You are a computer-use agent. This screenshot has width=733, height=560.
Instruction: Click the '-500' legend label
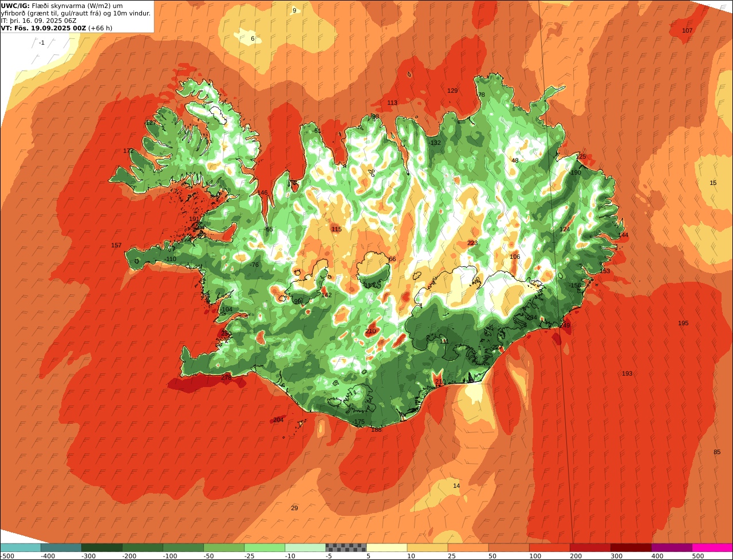8,556
